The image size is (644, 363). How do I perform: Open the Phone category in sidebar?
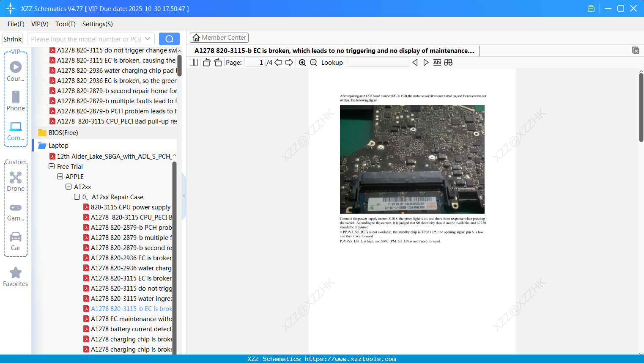click(x=16, y=101)
